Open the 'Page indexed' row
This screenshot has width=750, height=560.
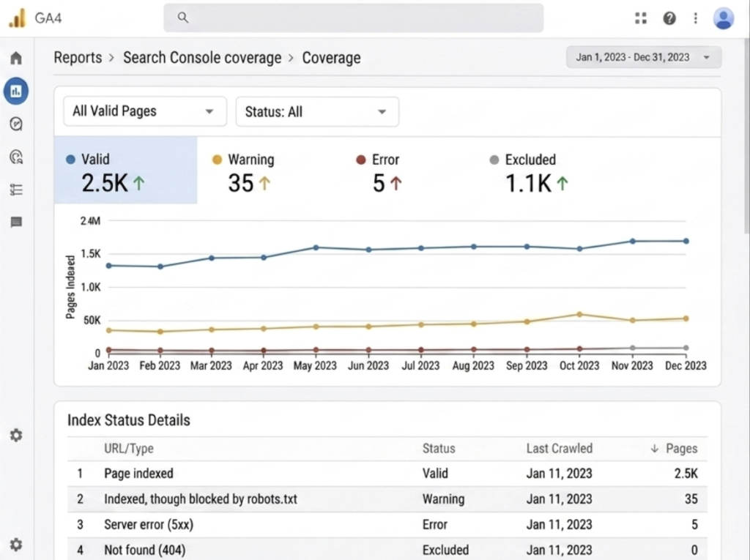pyautogui.click(x=387, y=474)
